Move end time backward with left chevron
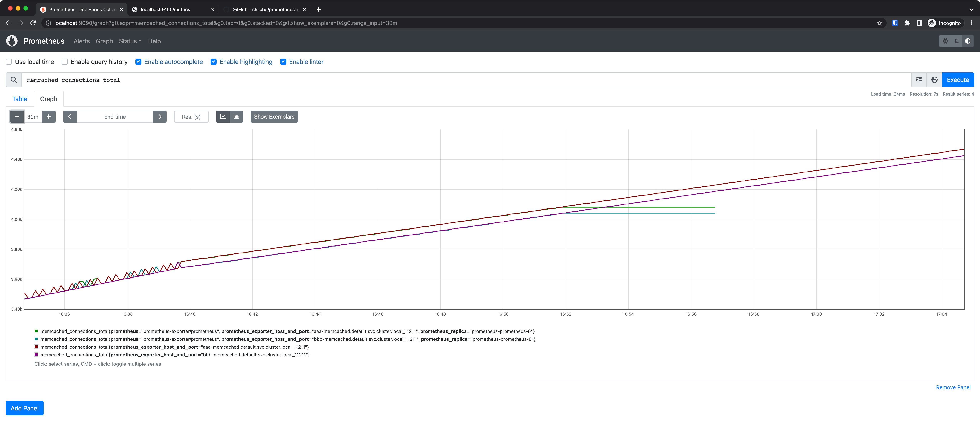This screenshot has height=421, width=980. [x=70, y=117]
